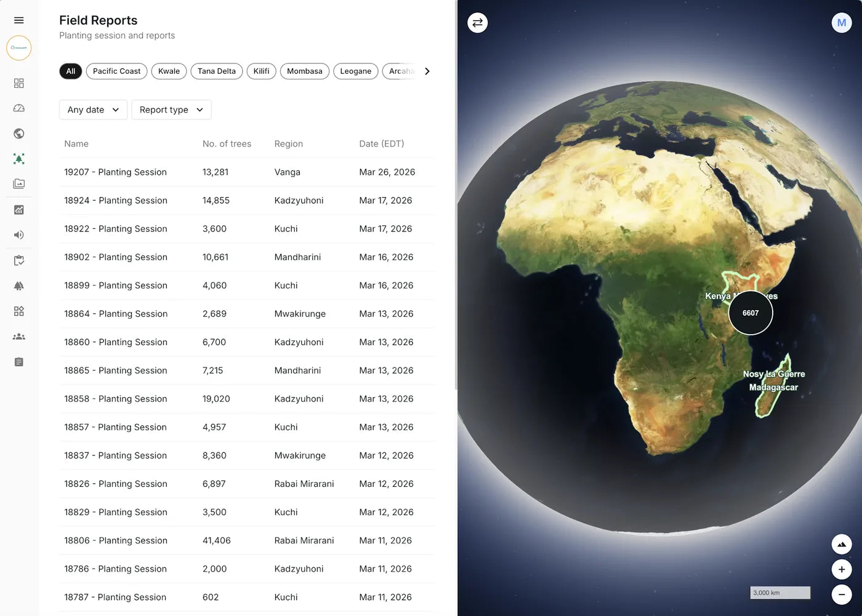This screenshot has width=862, height=616.
Task: Click the Nosy La Guerre map label
Action: tap(774, 374)
